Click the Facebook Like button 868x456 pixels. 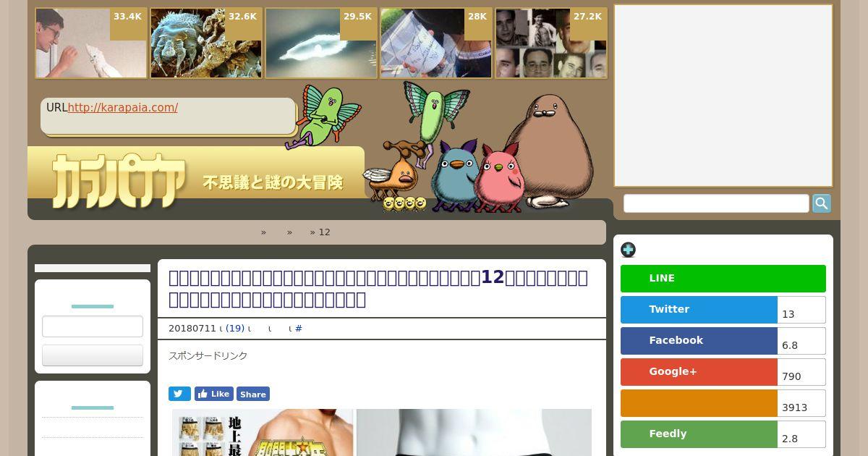pyautogui.click(x=214, y=394)
